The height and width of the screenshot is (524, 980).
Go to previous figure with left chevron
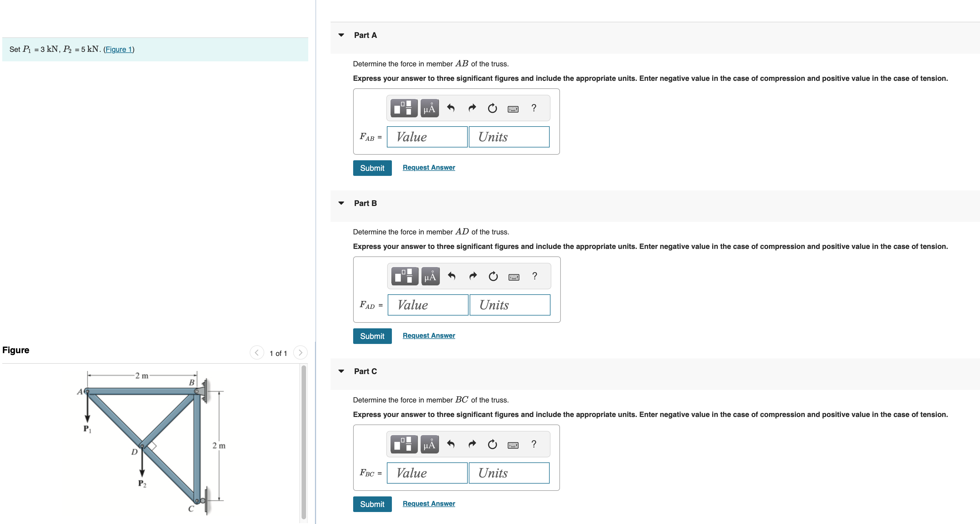(x=257, y=353)
